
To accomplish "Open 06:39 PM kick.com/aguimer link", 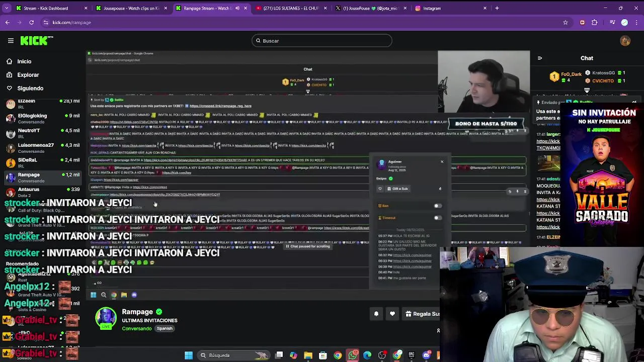I will coord(412,266).
